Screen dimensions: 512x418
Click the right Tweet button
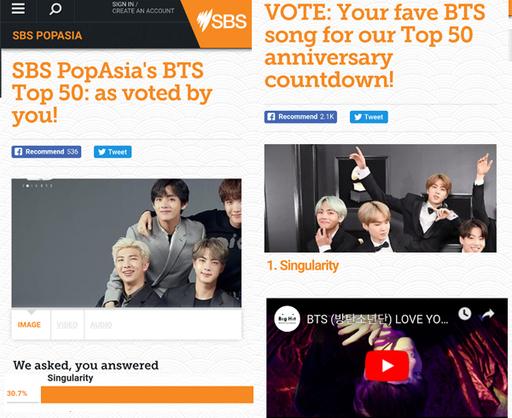369,117
